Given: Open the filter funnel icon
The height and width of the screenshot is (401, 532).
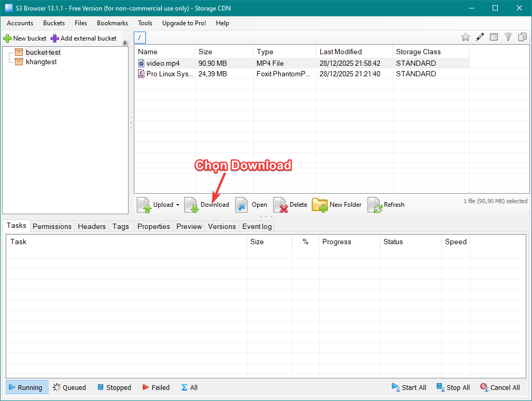Looking at the screenshot, I should pyautogui.click(x=508, y=37).
